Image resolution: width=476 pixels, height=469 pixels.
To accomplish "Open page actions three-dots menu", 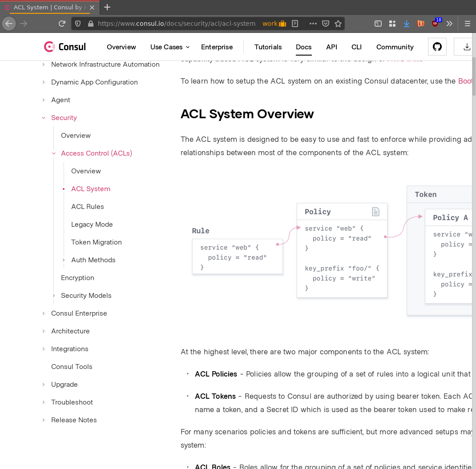I will coord(313,24).
